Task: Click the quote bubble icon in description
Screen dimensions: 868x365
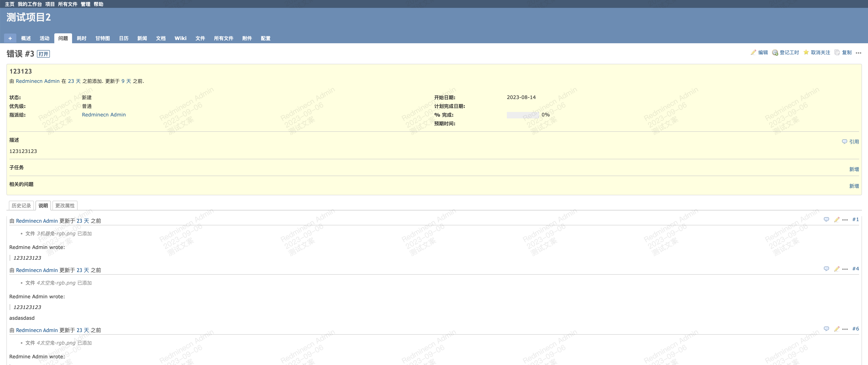Action: coord(844,142)
